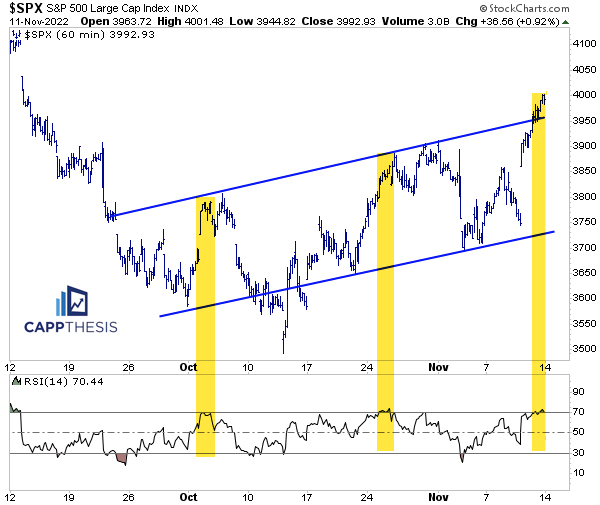The width and height of the screenshot is (600, 505).
Task: Click the Volume 3.0B value
Action: pos(416,21)
